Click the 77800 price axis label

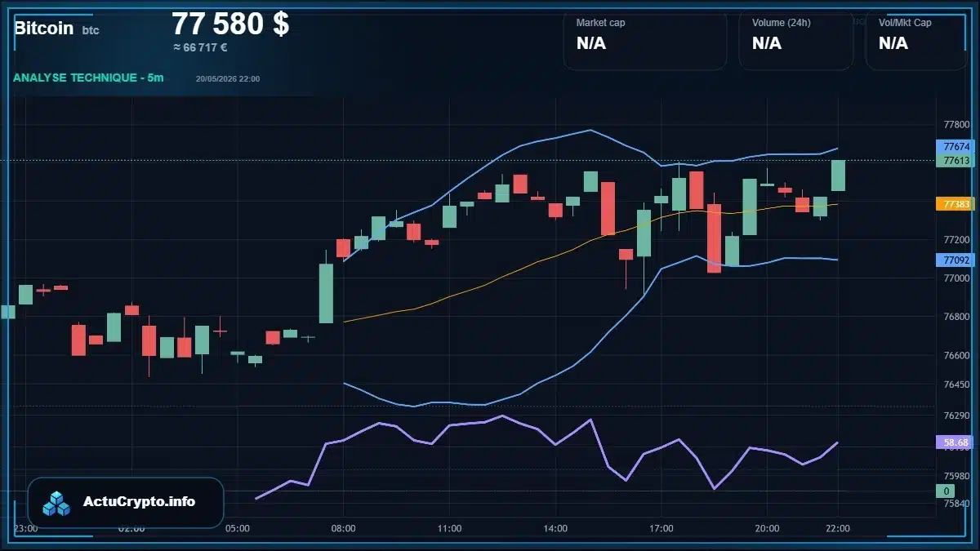click(x=956, y=125)
